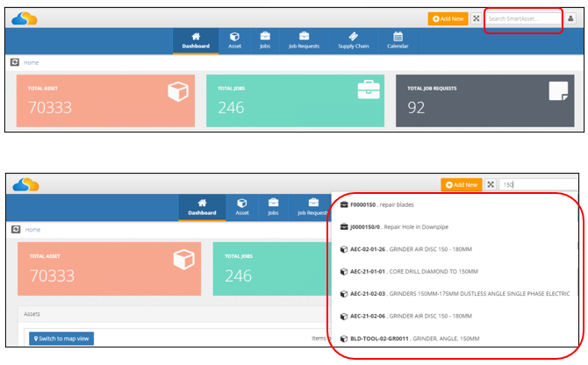Click refresh icon beside Home, lower screenshot
Screen dimensions: 588x365
(x=16, y=229)
